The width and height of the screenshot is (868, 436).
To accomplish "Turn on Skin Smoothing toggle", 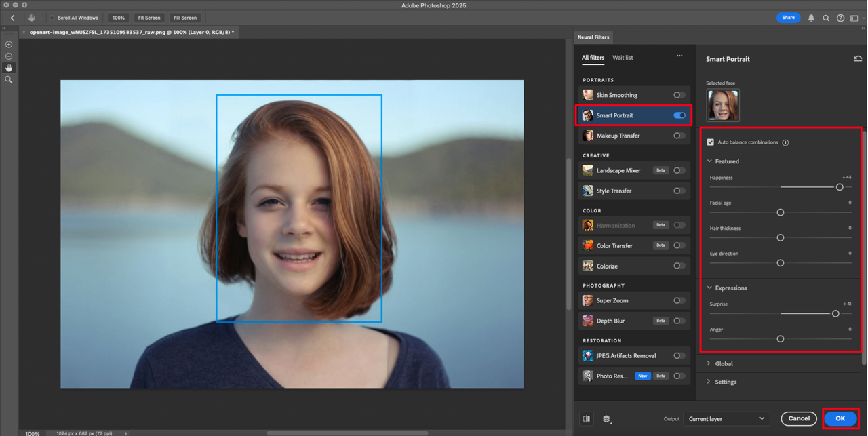I will point(679,95).
